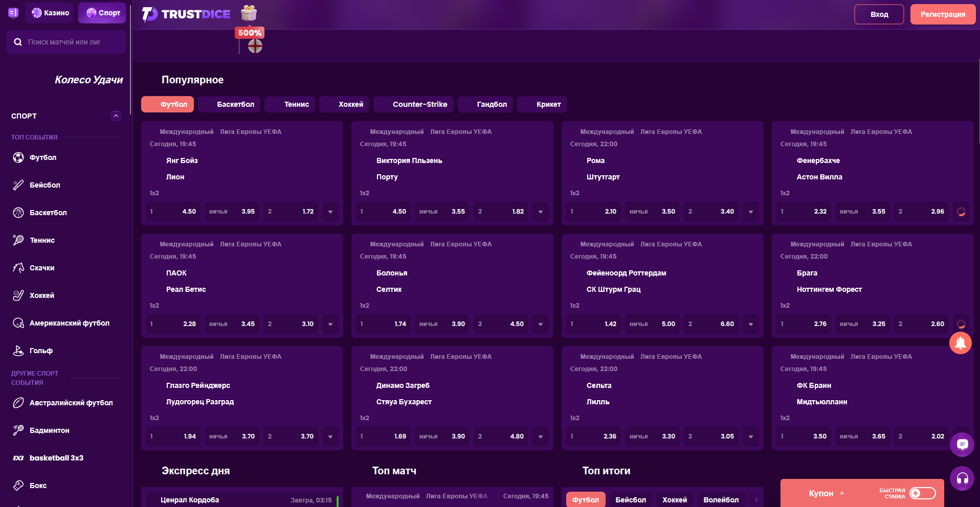Click the headphones support icon

(962, 479)
